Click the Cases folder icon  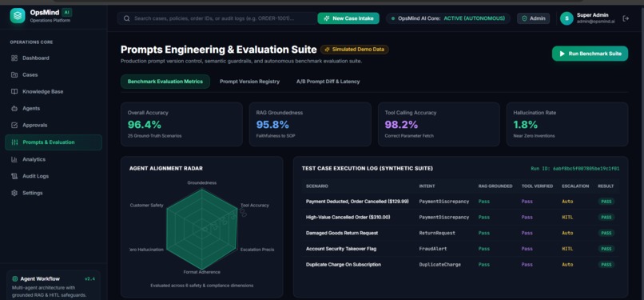tap(14, 74)
